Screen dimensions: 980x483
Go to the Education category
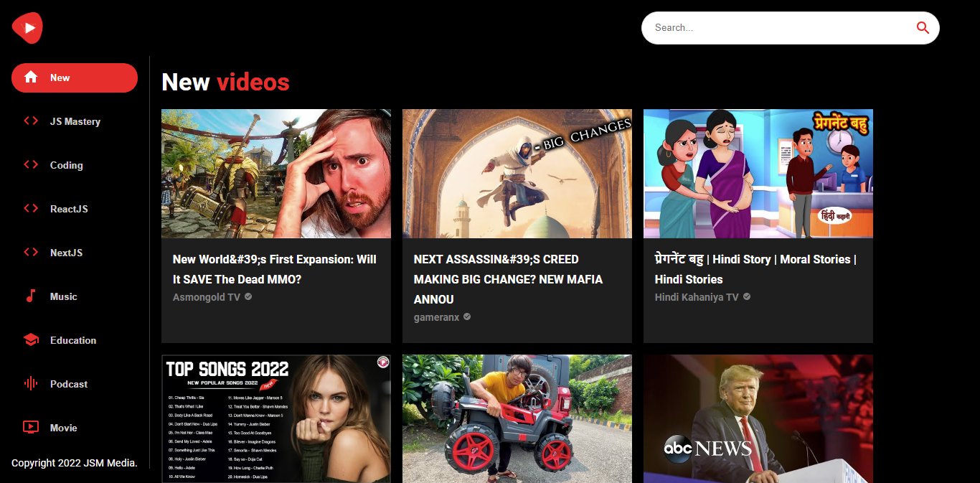[x=75, y=340]
